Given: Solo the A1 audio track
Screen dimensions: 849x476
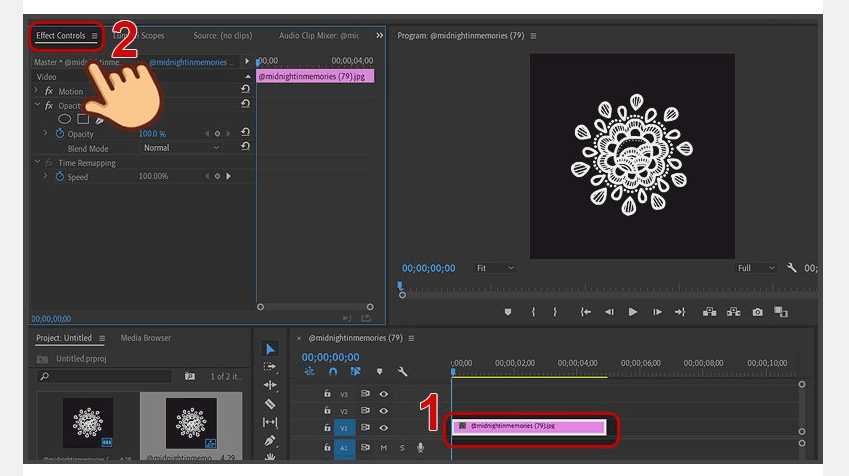Looking at the screenshot, I should pyautogui.click(x=402, y=448).
